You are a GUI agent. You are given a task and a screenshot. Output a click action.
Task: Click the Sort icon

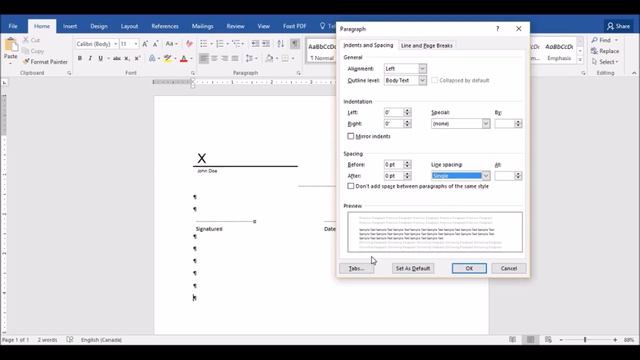point(280,44)
